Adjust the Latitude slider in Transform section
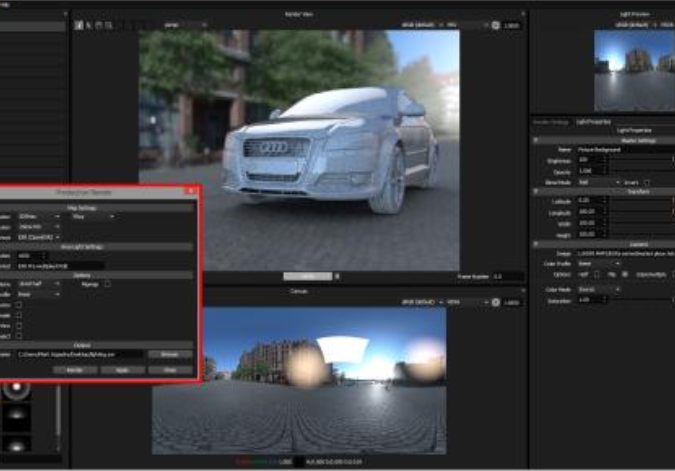The width and height of the screenshot is (675, 471). point(641,201)
